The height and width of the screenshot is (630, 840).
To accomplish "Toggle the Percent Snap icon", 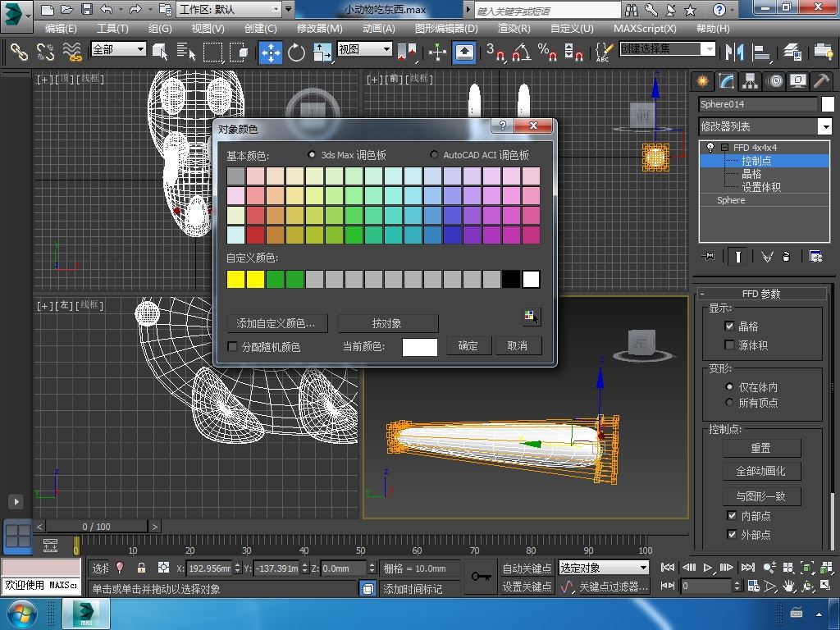I will click(x=547, y=52).
